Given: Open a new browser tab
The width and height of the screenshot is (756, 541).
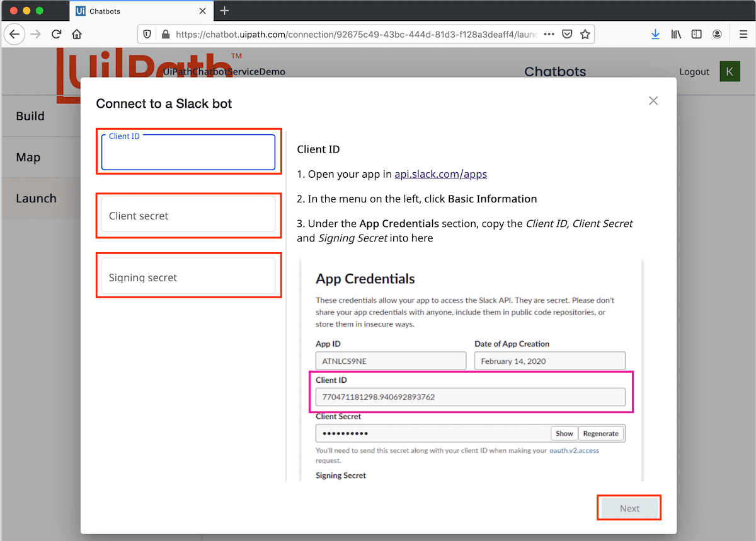Looking at the screenshot, I should 225,11.
